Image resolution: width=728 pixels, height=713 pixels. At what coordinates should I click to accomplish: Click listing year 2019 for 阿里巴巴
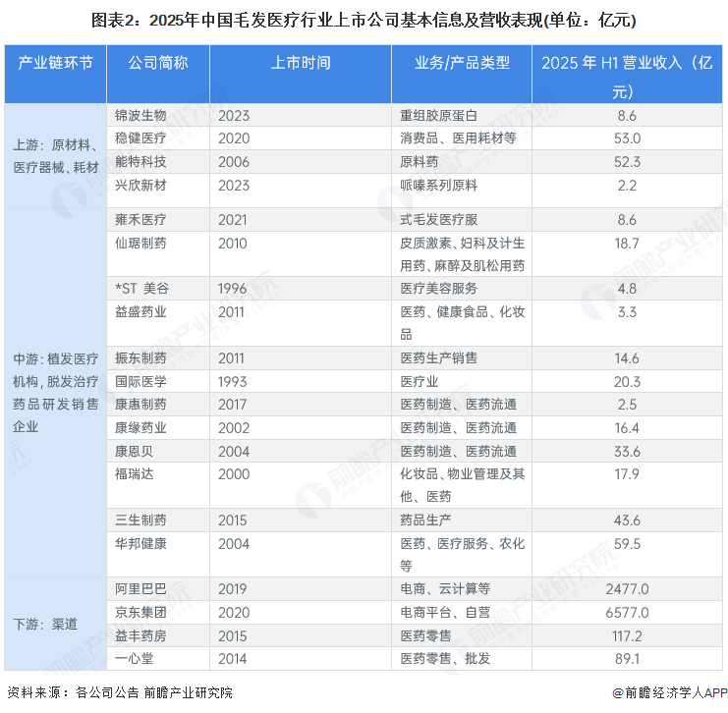coord(232,589)
